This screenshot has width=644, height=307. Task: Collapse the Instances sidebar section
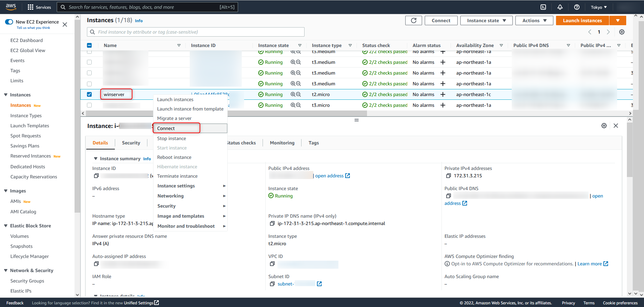pos(6,95)
